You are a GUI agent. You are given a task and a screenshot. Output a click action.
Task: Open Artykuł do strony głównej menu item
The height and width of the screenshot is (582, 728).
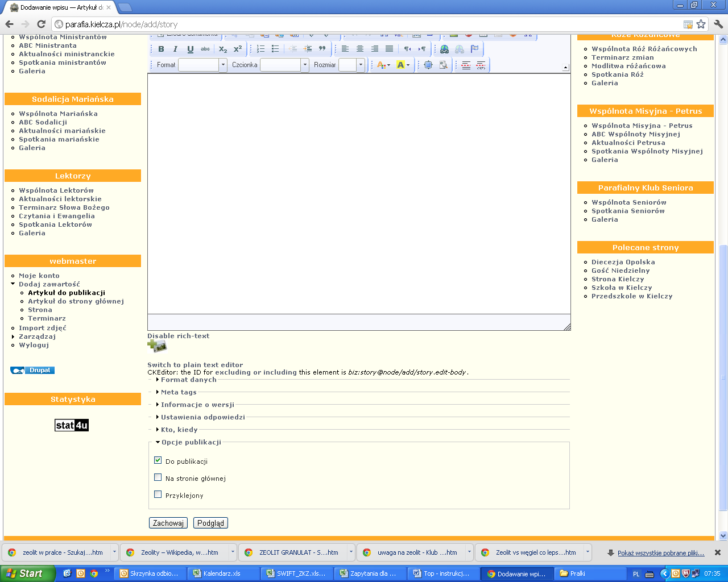tap(76, 301)
